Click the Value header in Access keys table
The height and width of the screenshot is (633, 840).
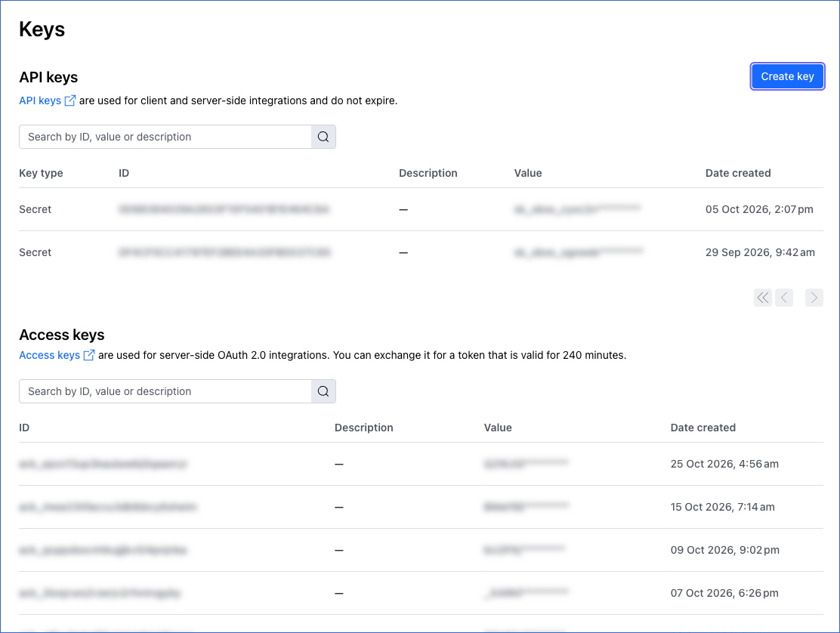[498, 428]
